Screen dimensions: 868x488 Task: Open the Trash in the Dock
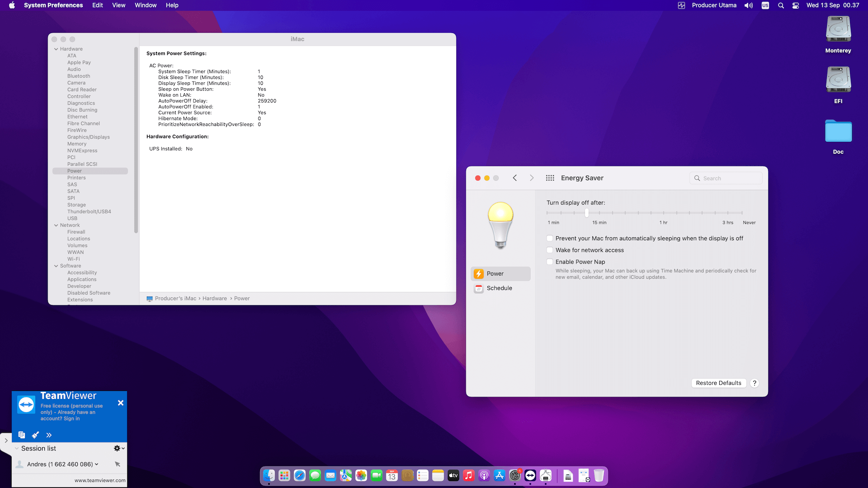(x=599, y=475)
